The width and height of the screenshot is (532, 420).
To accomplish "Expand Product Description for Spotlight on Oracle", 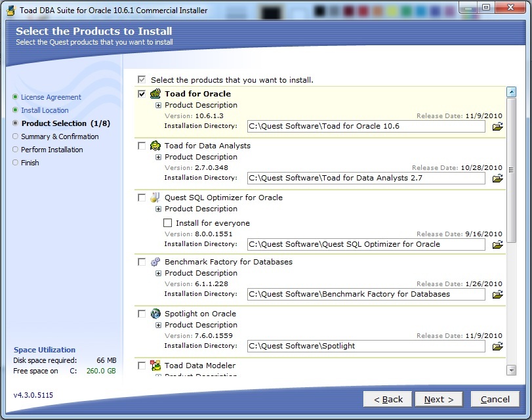I will (x=158, y=325).
